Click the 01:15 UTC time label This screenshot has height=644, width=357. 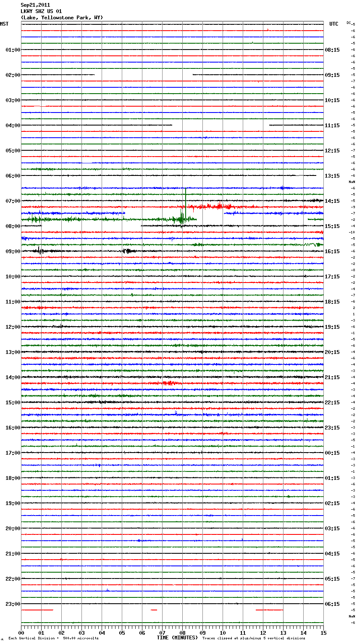click(x=332, y=478)
